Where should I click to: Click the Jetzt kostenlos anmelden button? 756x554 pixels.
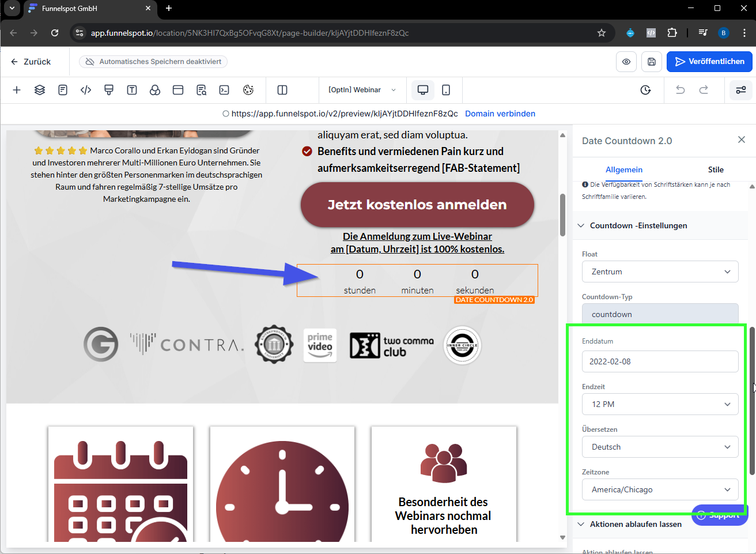coord(417,205)
